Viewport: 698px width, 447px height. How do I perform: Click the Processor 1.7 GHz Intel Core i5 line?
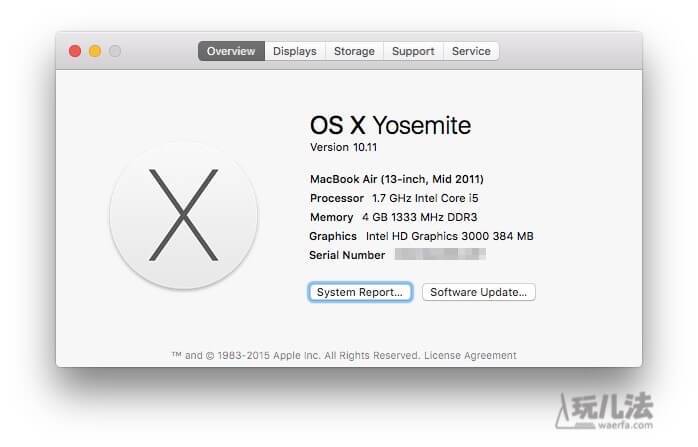click(394, 198)
